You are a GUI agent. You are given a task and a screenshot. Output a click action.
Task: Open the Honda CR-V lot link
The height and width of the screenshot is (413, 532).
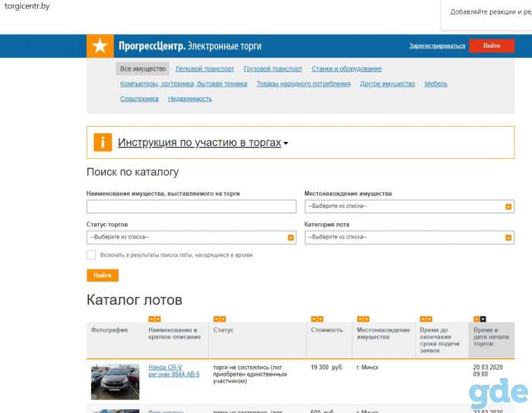(174, 370)
